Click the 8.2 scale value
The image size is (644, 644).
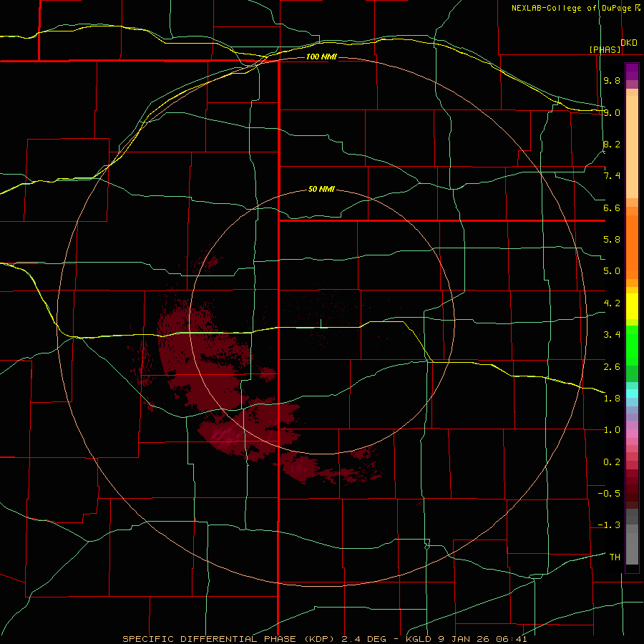[612, 144]
